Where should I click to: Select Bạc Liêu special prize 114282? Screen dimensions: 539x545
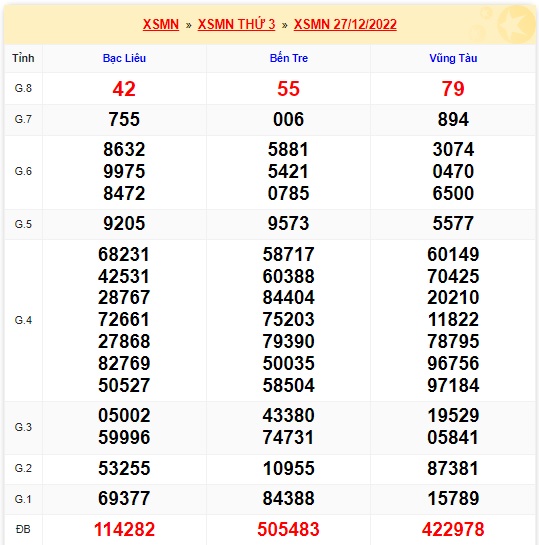124,529
